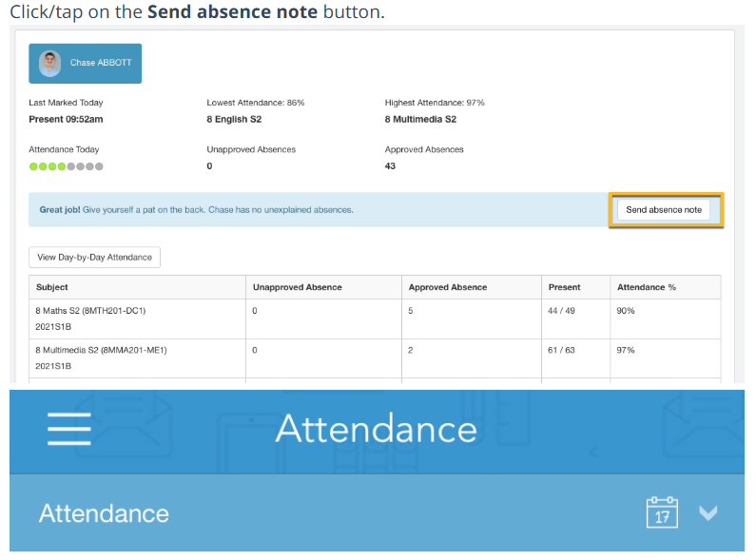This screenshot has height=560, width=756.
Task: Click the Present column header
Action: pos(565,287)
